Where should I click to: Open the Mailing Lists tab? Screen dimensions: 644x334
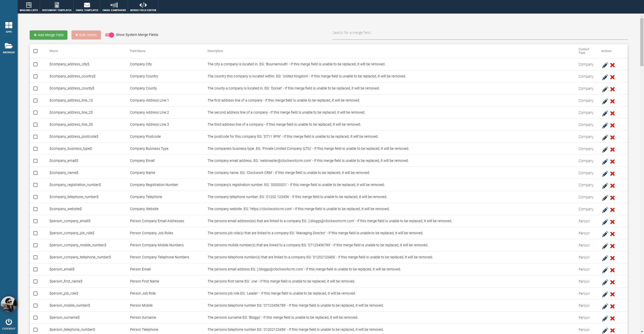(x=29, y=7)
